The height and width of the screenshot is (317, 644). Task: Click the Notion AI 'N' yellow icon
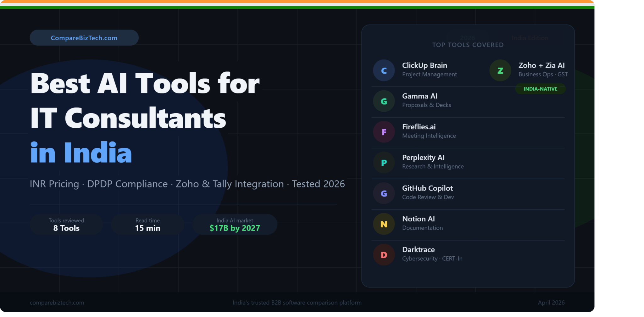point(384,224)
